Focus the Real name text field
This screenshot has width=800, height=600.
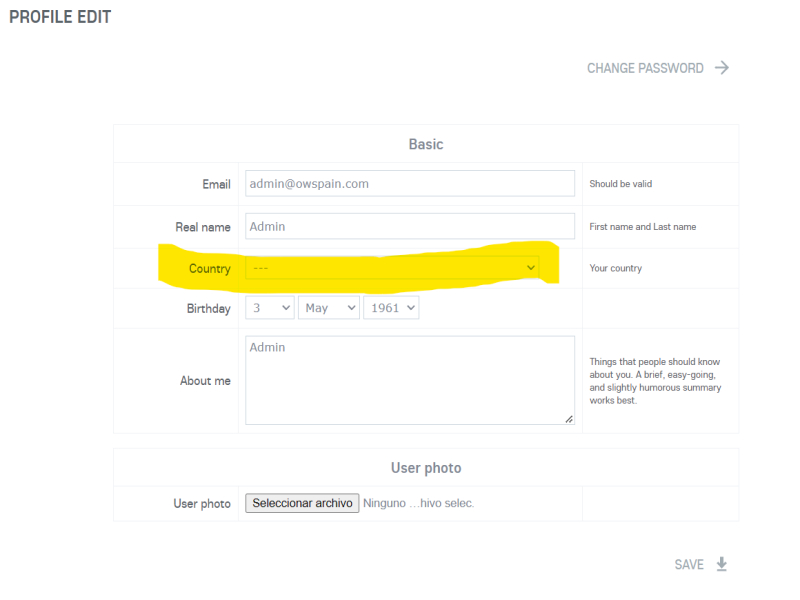point(410,226)
